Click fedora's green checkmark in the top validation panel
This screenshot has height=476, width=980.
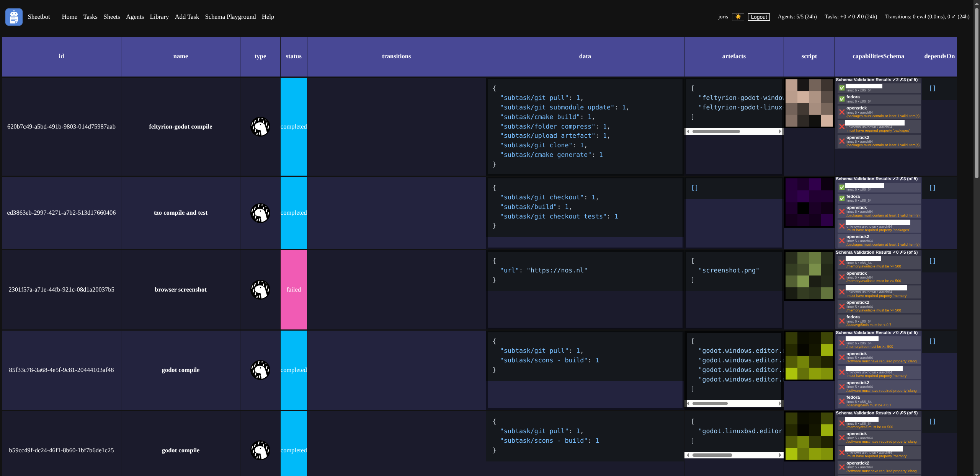click(842, 99)
